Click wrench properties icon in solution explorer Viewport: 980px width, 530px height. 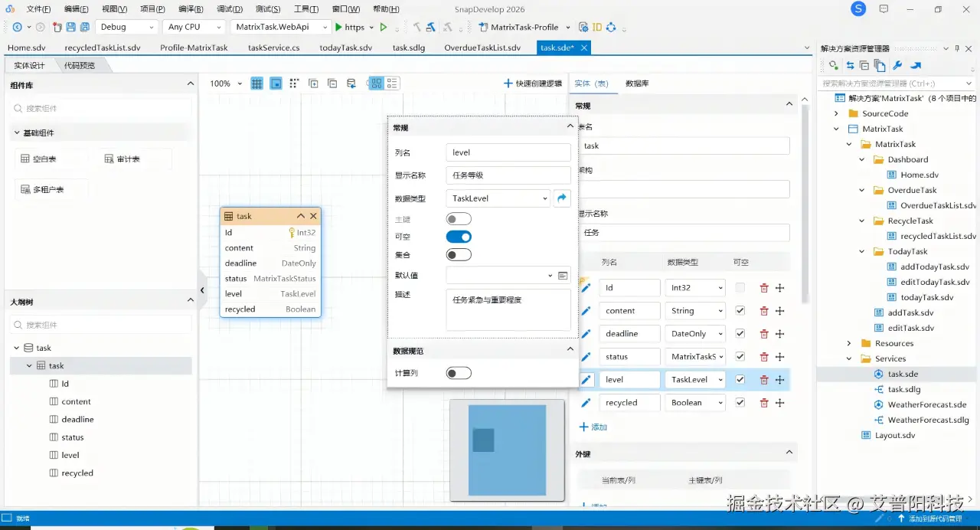[x=897, y=66]
